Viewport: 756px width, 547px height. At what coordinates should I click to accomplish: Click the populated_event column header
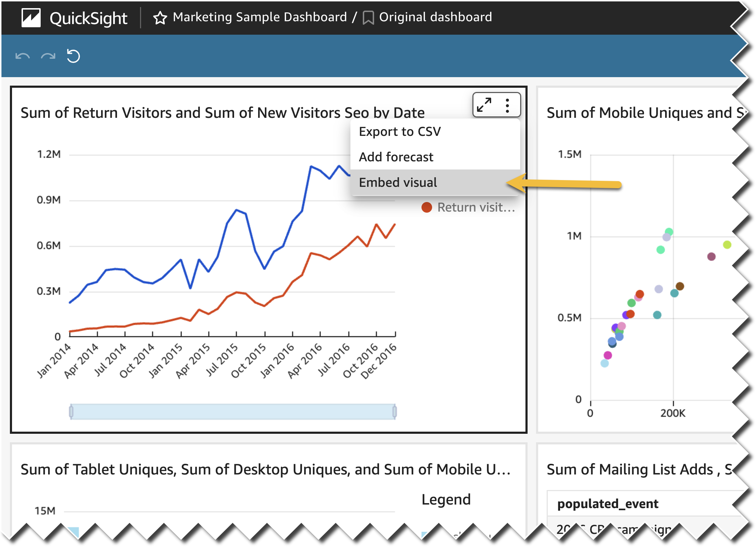pyautogui.click(x=607, y=504)
